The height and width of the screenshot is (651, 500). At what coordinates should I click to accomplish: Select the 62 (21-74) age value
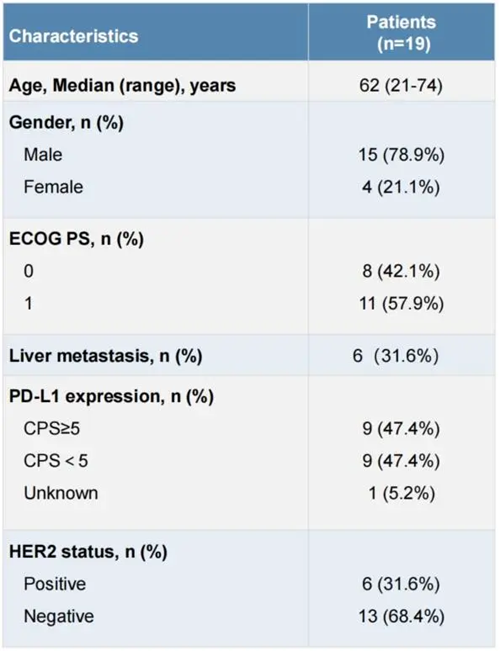point(401,86)
